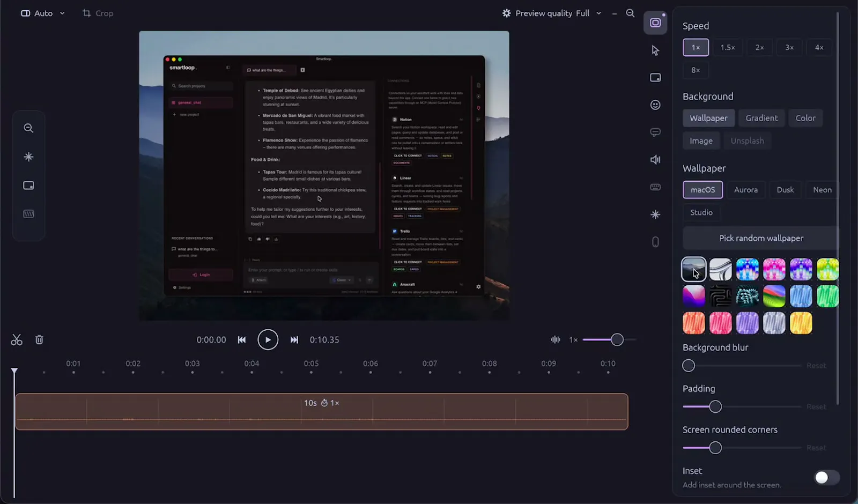The image size is (858, 504).
Task: Set speed to 3x
Action: pyautogui.click(x=789, y=48)
